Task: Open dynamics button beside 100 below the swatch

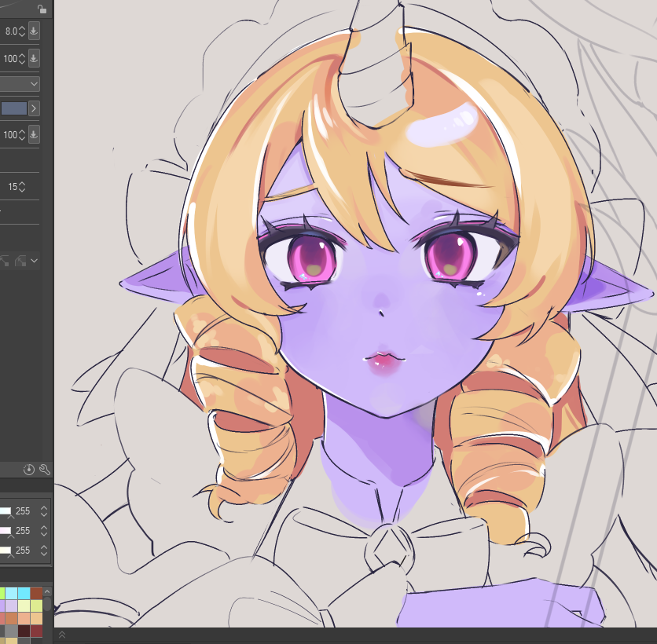Action: pyautogui.click(x=34, y=134)
